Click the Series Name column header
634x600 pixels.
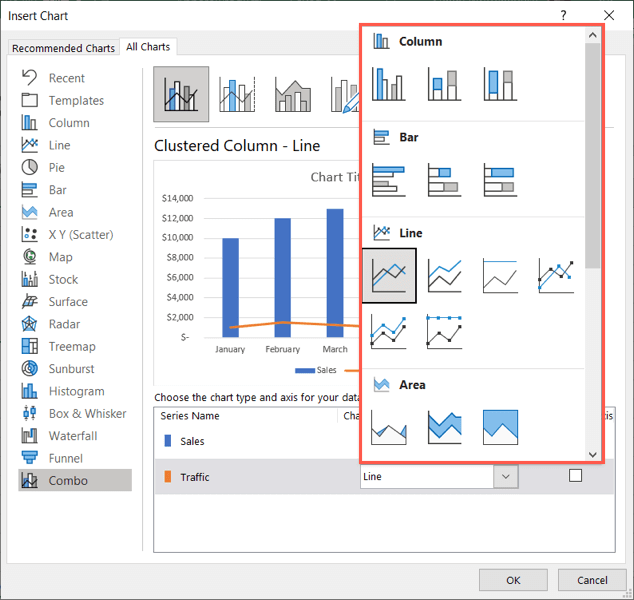[x=190, y=416]
